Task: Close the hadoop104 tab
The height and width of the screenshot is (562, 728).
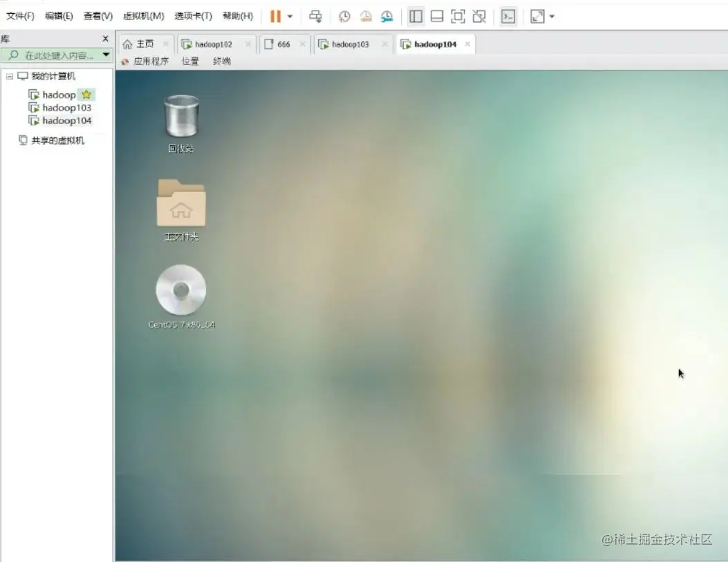Action: click(x=467, y=44)
